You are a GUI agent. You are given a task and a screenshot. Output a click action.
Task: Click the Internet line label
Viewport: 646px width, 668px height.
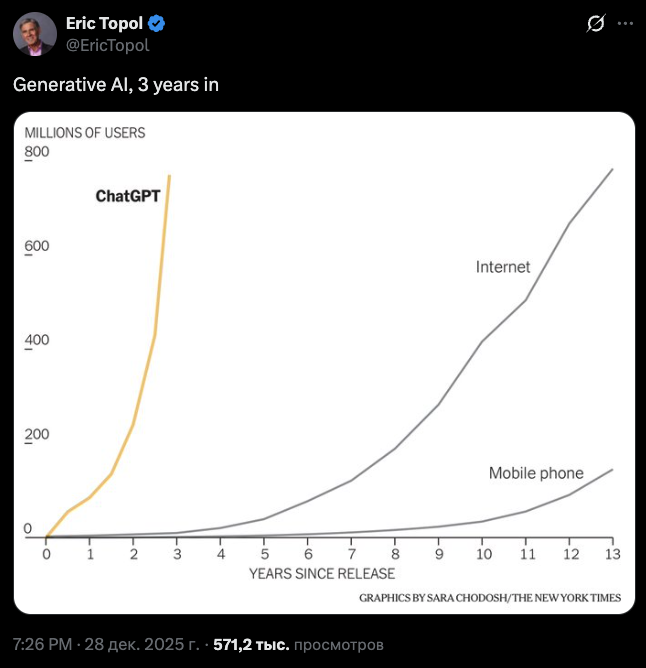(503, 267)
